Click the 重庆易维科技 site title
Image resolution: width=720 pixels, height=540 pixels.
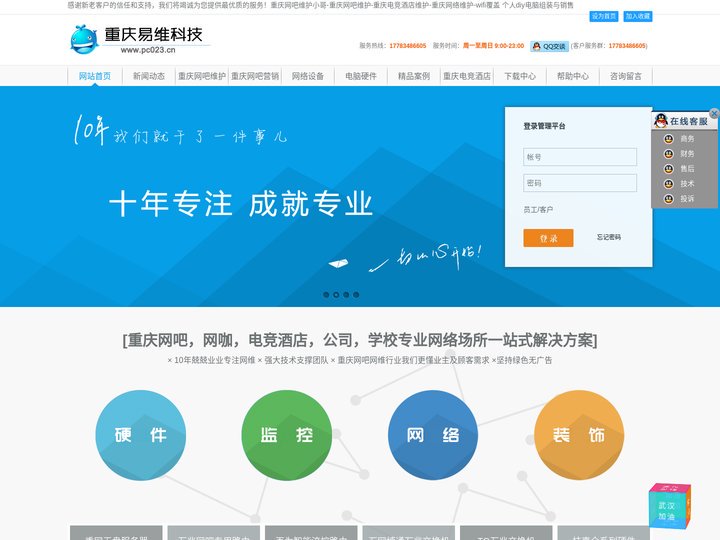pyautogui.click(x=153, y=34)
